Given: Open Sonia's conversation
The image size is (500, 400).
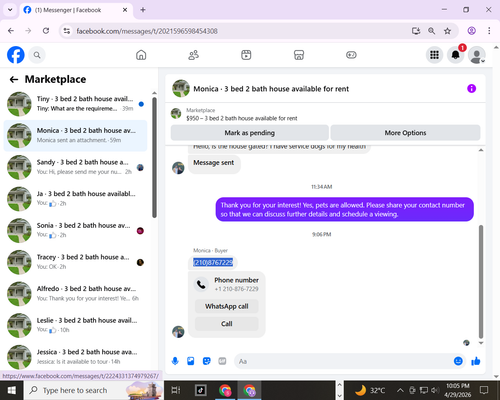Looking at the screenshot, I should coord(75,230).
